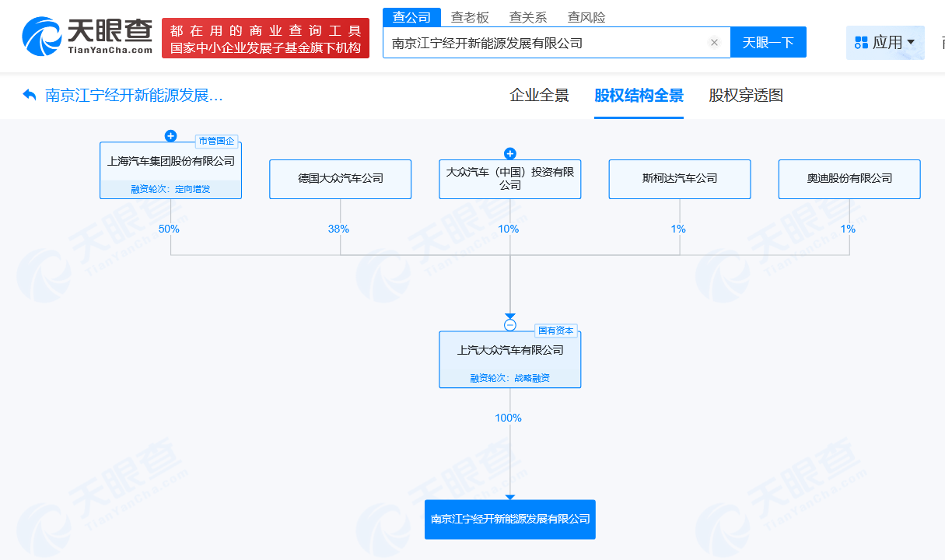Click the 天眼一下 search button
Screen dimensions: 945x560
768,43
